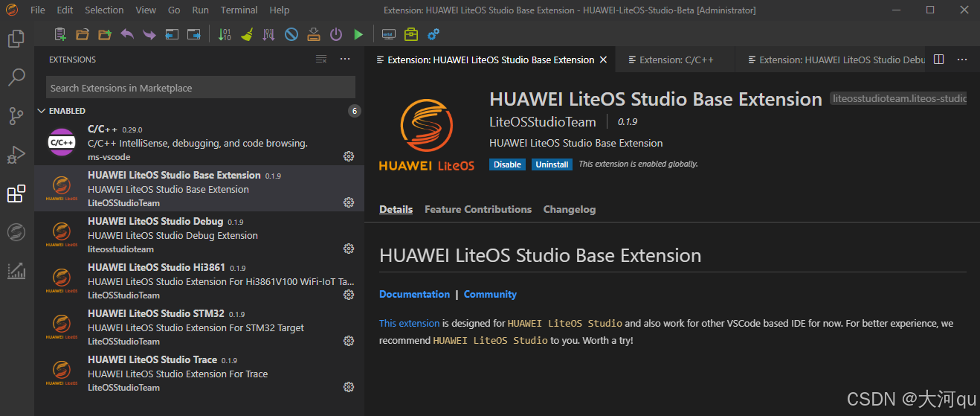Open the Community link
This screenshot has height=416, width=980.
(490, 294)
